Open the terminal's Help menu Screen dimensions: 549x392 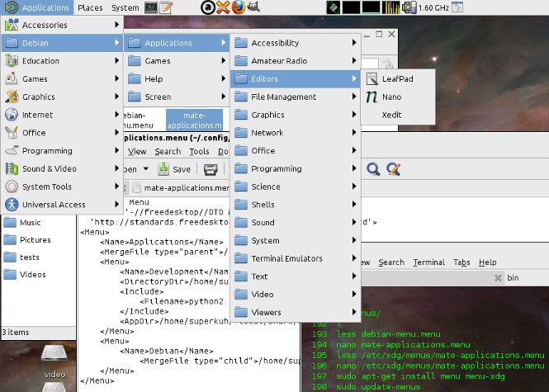coord(487,262)
